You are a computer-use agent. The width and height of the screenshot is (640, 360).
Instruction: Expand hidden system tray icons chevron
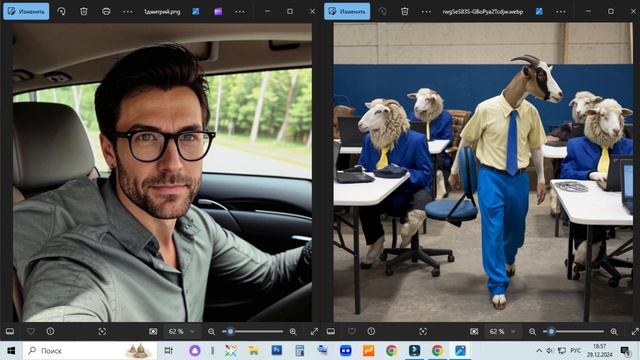(539, 351)
